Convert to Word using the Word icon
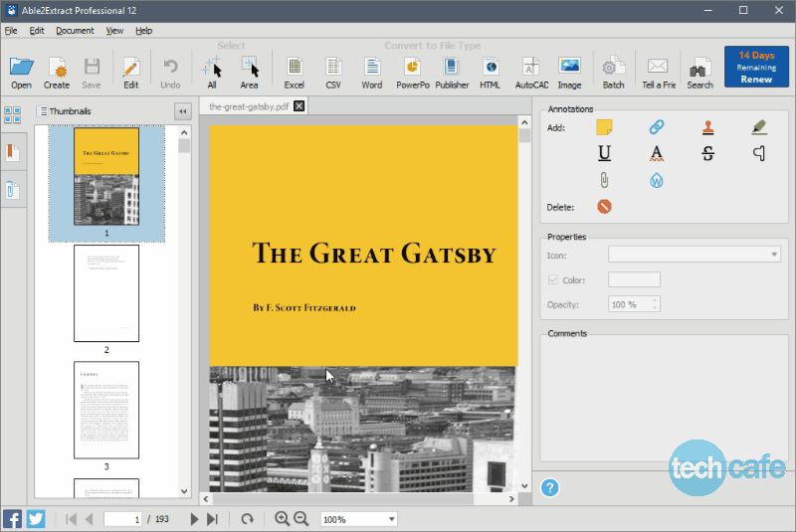Viewport: 796px width, 532px height. (x=371, y=73)
